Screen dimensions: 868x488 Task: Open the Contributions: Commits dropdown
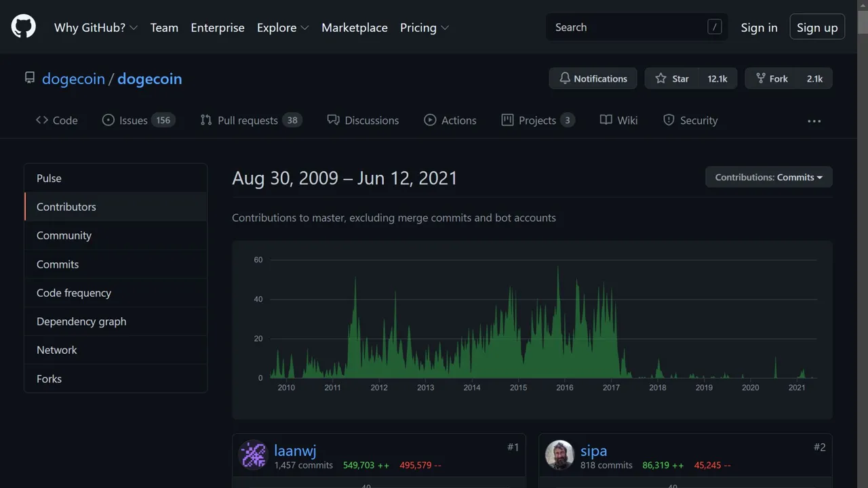769,177
